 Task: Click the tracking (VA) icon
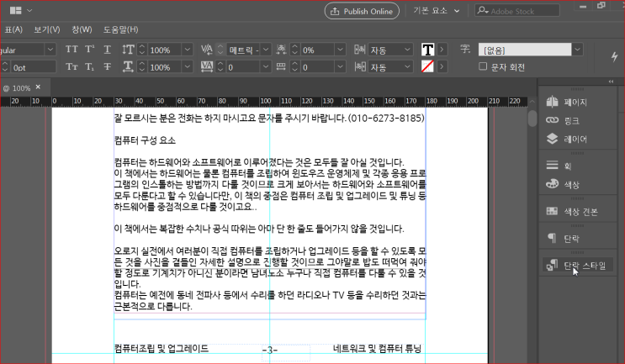pyautogui.click(x=206, y=66)
